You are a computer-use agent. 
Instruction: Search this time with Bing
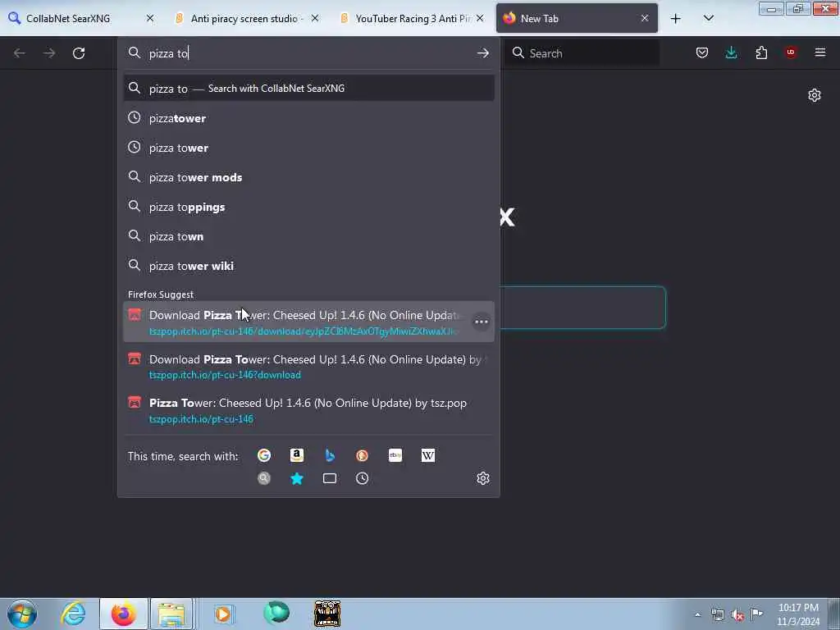click(x=330, y=455)
